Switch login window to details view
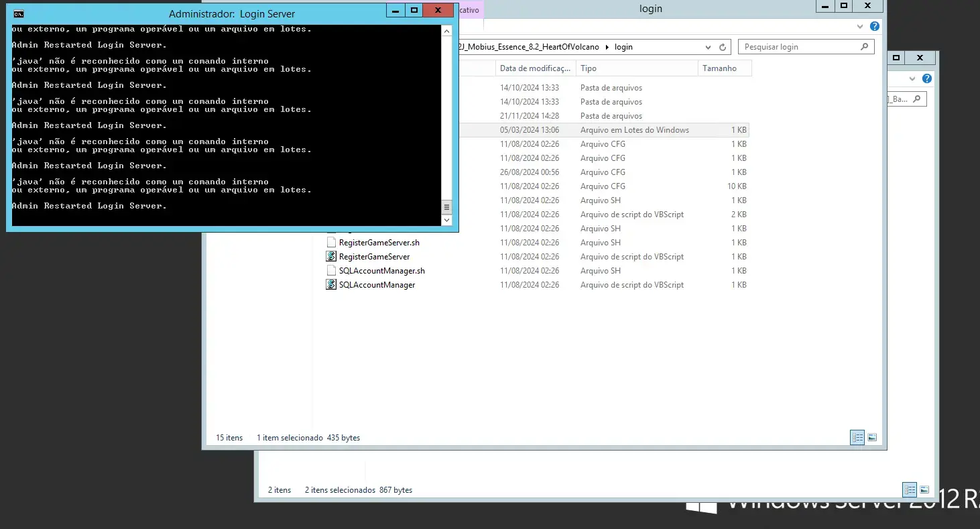Image resolution: width=980 pixels, height=529 pixels. [x=857, y=437]
